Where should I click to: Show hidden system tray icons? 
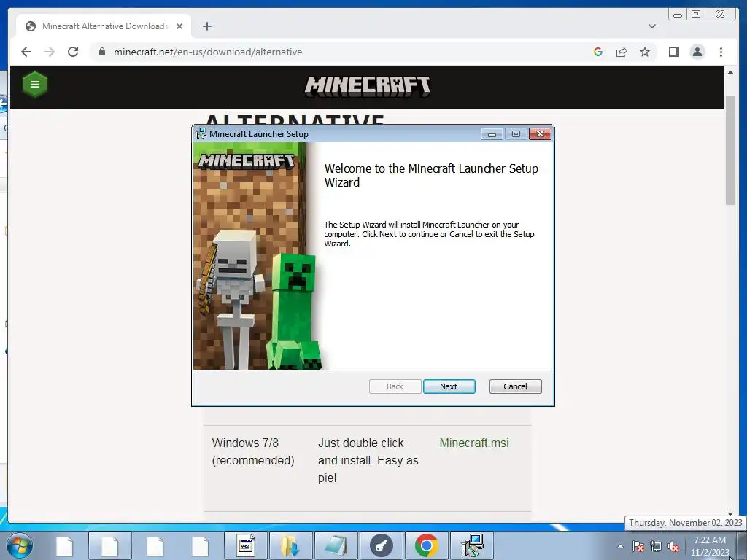point(620,546)
